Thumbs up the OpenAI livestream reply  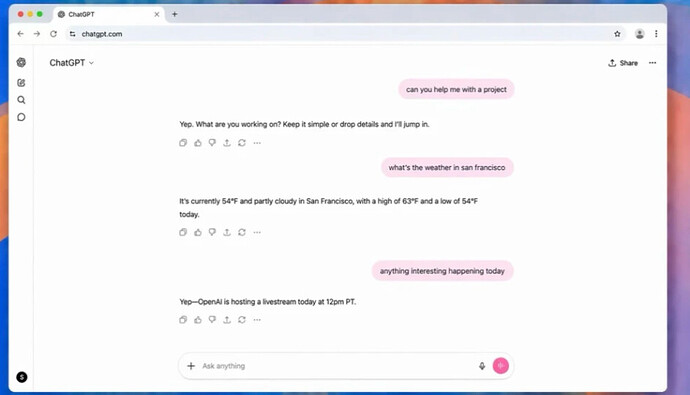tap(198, 320)
